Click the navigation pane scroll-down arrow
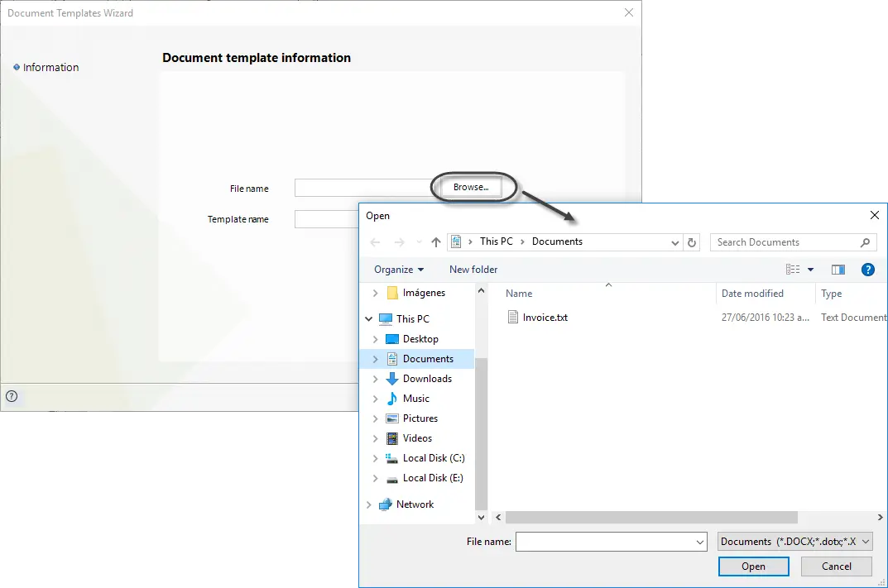The width and height of the screenshot is (888, 588). click(481, 517)
